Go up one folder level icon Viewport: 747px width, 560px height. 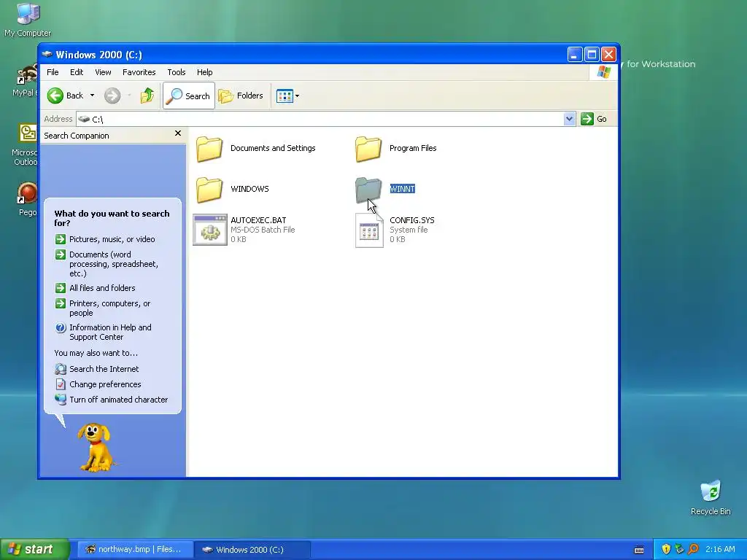(x=147, y=96)
